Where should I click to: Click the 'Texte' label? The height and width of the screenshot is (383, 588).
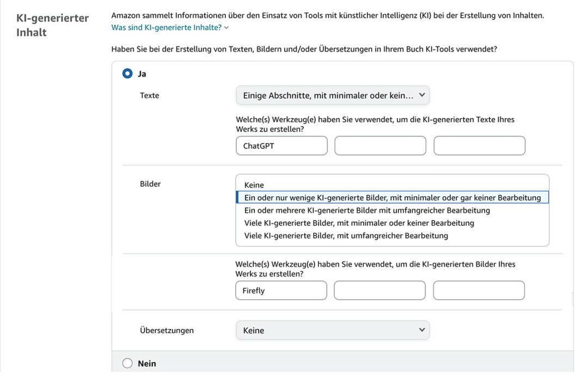point(149,95)
